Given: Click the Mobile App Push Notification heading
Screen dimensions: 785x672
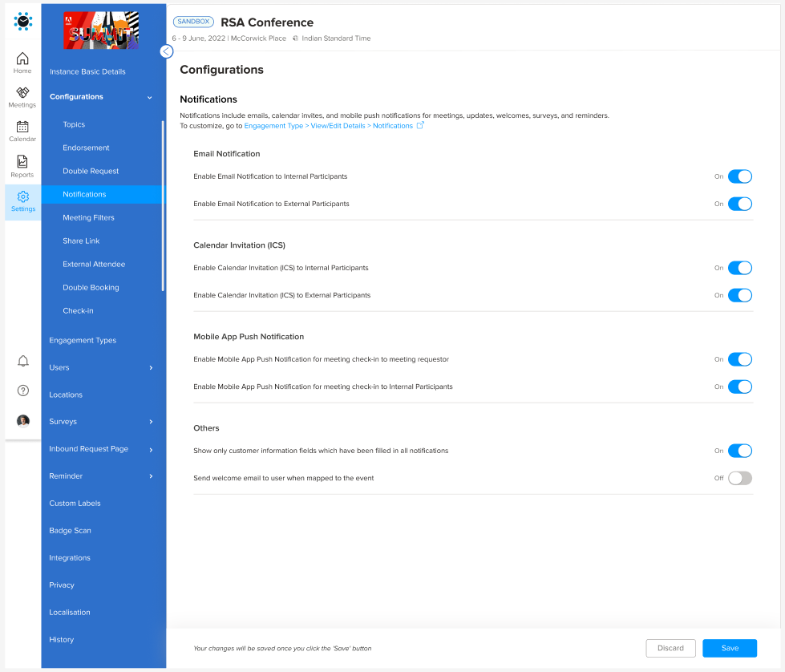Looking at the screenshot, I should 249,337.
